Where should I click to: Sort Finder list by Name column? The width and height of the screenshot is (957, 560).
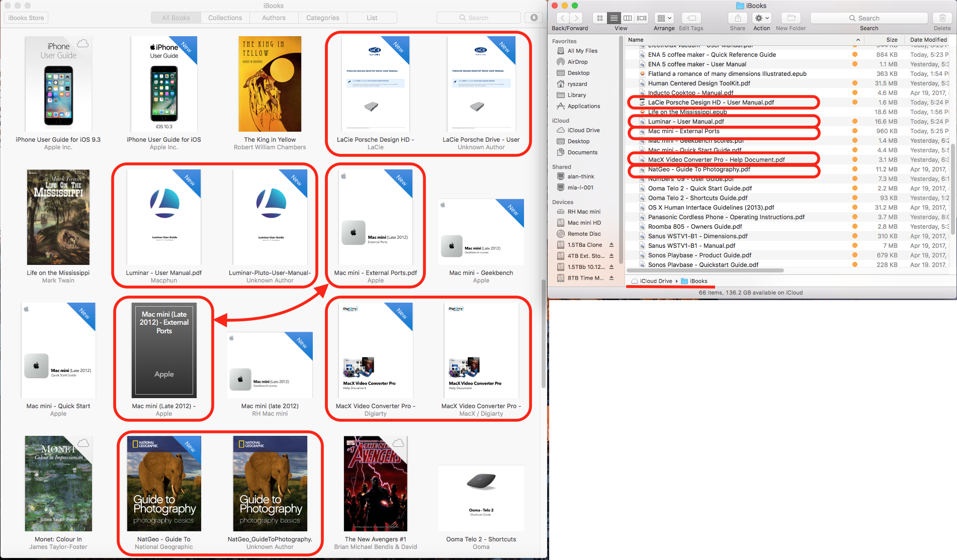pos(745,40)
